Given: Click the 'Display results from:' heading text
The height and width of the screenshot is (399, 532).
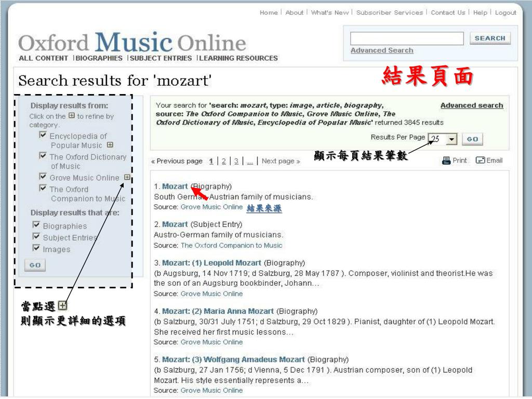Looking at the screenshot, I should point(69,105).
